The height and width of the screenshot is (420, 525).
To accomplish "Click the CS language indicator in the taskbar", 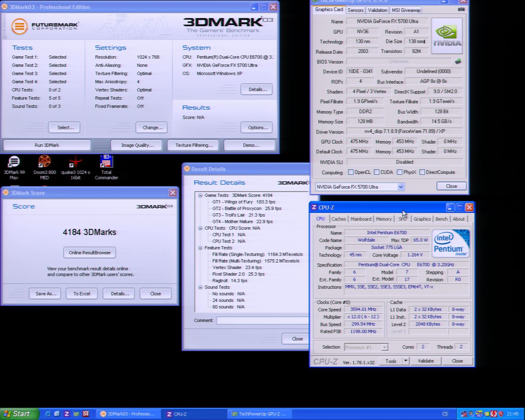I will click(x=445, y=414).
